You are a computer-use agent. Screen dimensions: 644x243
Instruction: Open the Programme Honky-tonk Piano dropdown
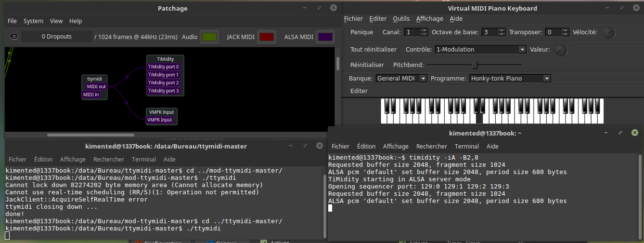click(x=546, y=79)
